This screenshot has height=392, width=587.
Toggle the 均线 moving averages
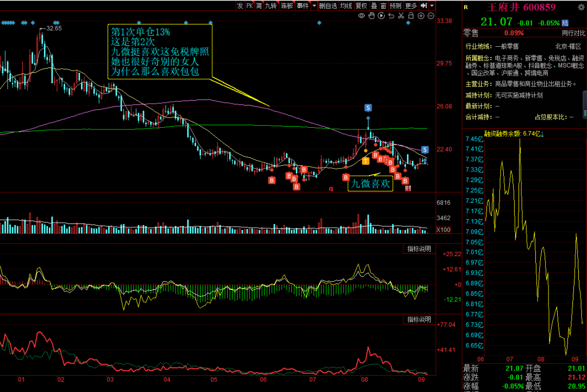[x=346, y=5]
